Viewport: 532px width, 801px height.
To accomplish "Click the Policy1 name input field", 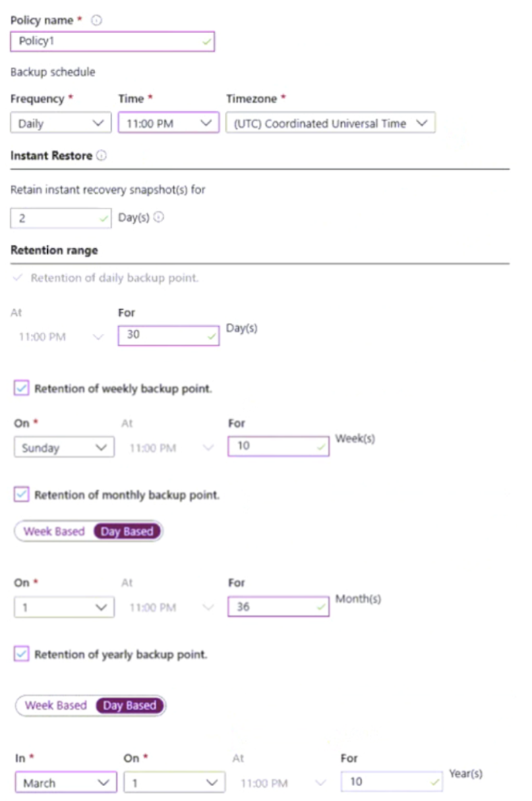I will (112, 42).
